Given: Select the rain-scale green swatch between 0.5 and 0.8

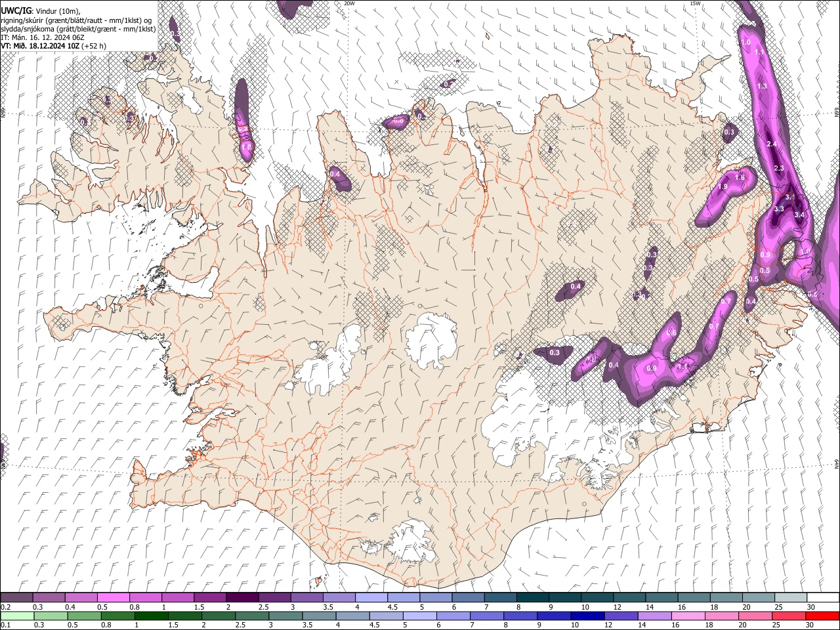Looking at the screenshot, I should coord(84,616).
